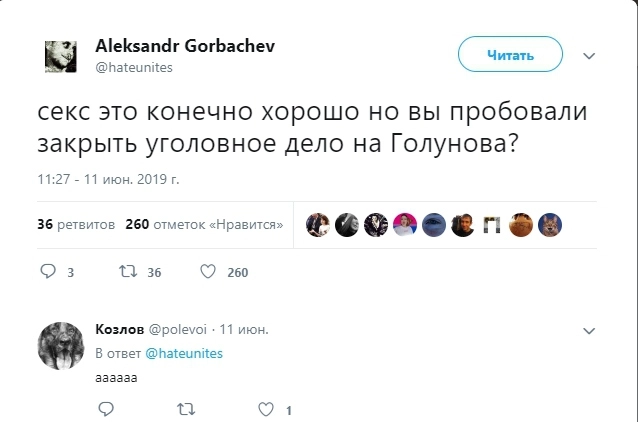Viewport: 638px width, 422px height.
Task: Click the Читать follow button
Action: coord(510,56)
